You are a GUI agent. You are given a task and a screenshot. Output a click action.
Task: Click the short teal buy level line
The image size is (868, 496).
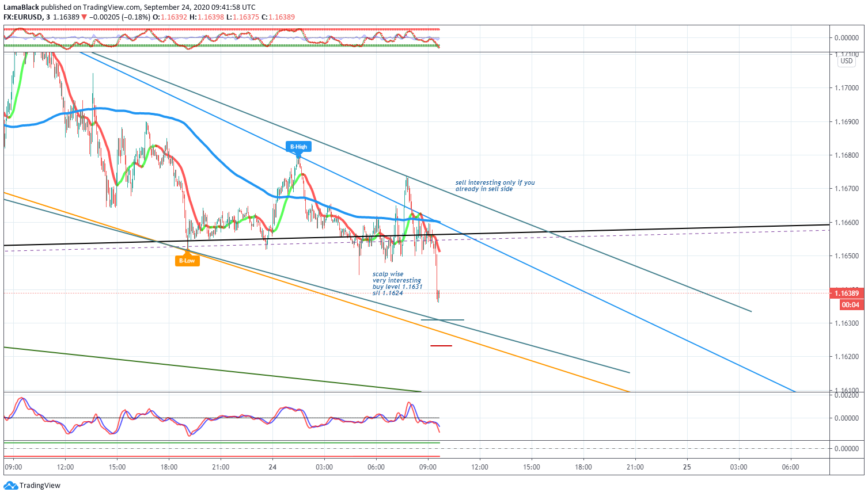point(442,320)
